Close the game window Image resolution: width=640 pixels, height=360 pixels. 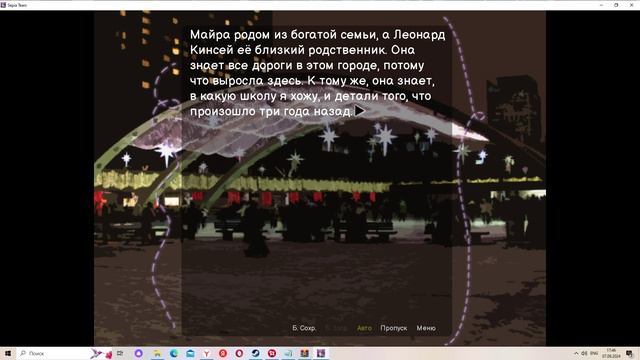click(631, 5)
